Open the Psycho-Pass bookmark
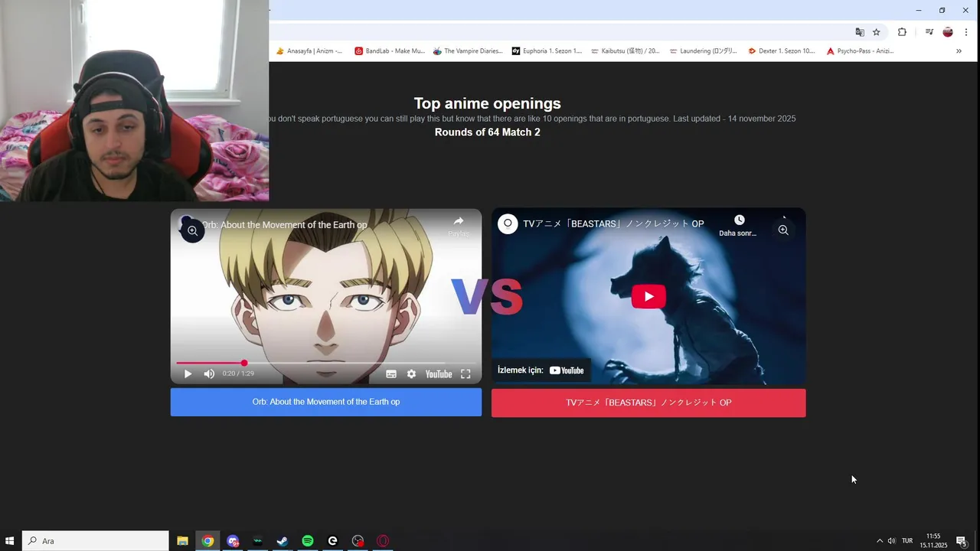 coord(860,51)
